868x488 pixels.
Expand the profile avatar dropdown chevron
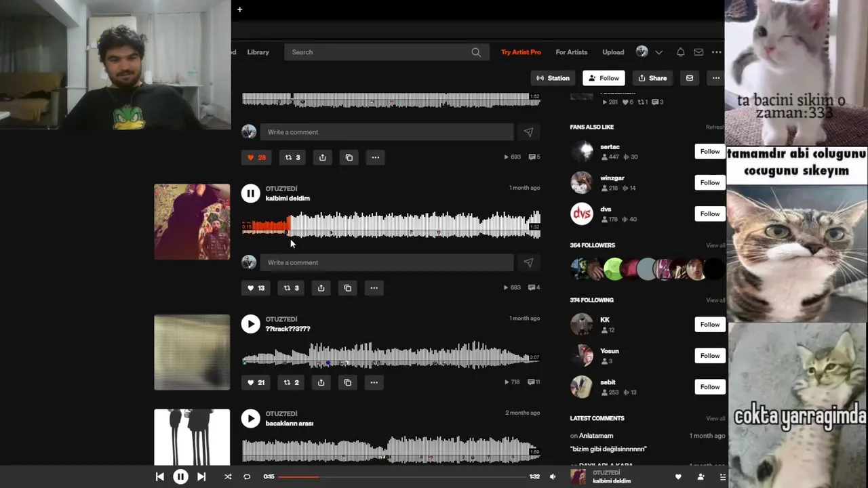(658, 52)
